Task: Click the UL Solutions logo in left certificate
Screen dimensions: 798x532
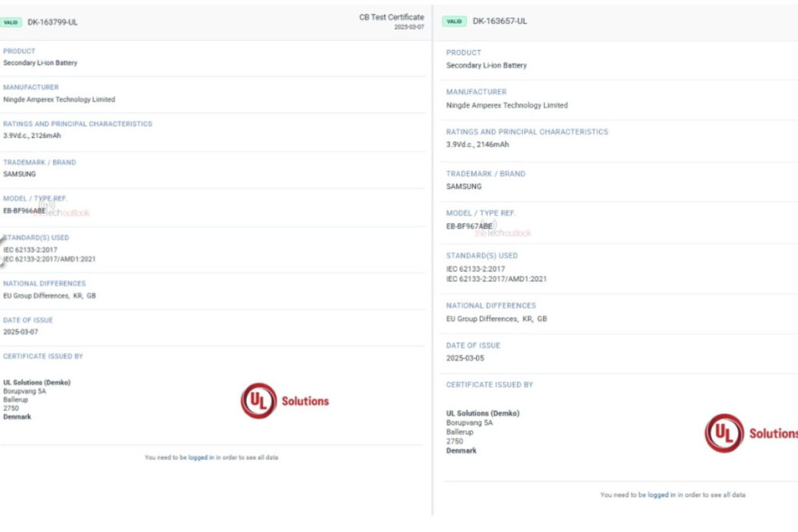Action: tap(284, 401)
